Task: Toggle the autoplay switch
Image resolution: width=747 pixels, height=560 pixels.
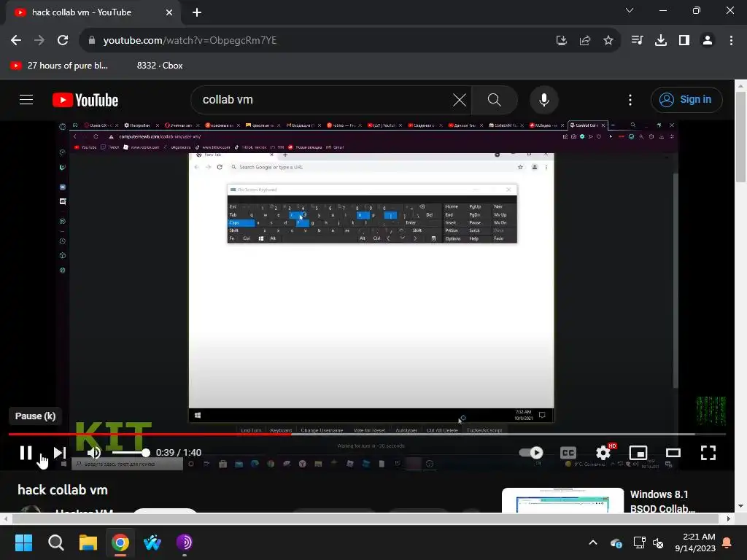Action: tap(531, 452)
